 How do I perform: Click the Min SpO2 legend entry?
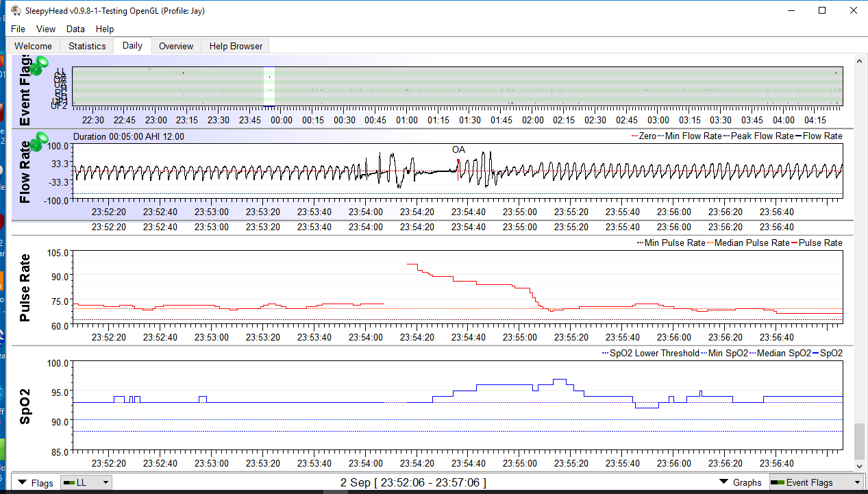[x=725, y=354]
